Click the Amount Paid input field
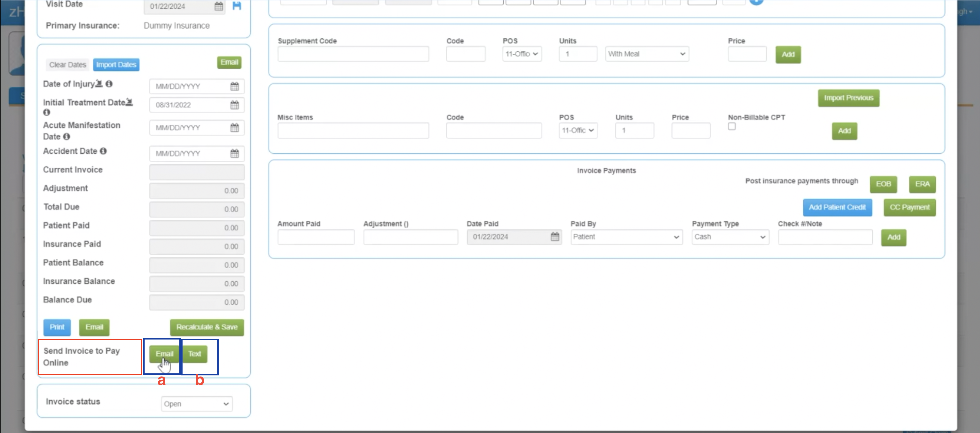This screenshot has height=433, width=980. [x=316, y=237]
